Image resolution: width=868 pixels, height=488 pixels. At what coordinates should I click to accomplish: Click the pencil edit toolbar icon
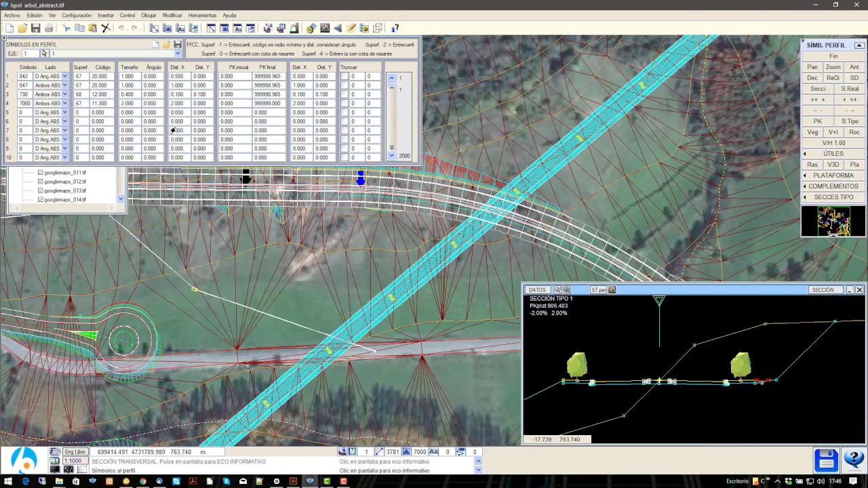(x=351, y=28)
